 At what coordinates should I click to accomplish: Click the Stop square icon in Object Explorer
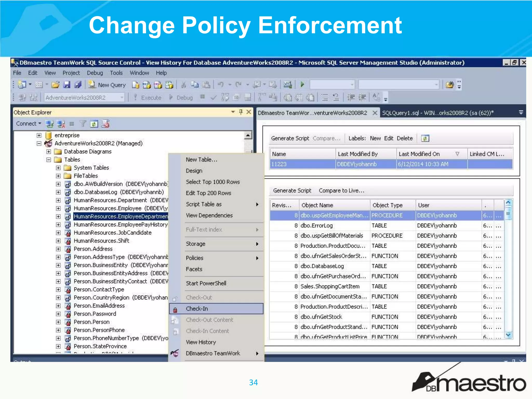click(72, 124)
